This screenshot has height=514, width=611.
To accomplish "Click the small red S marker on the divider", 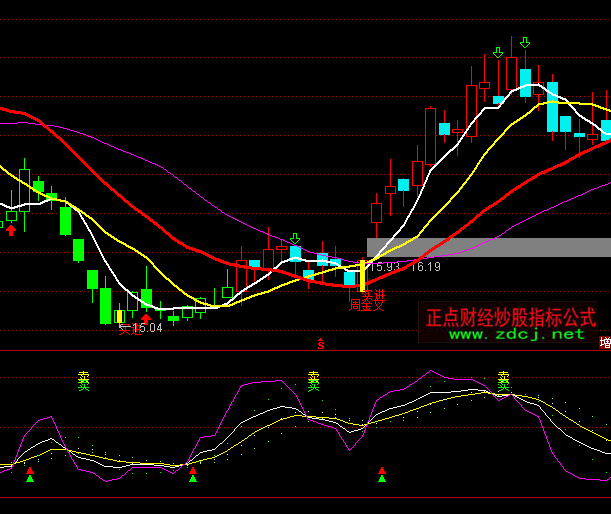I will 321,344.
